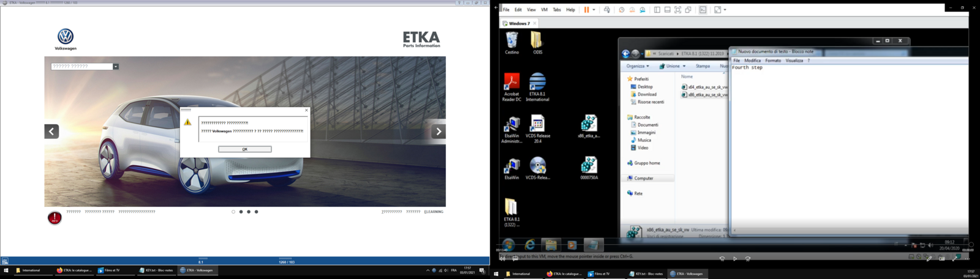980x279 pixels.
Task: Open the ELEARNING link
Action: point(434,212)
